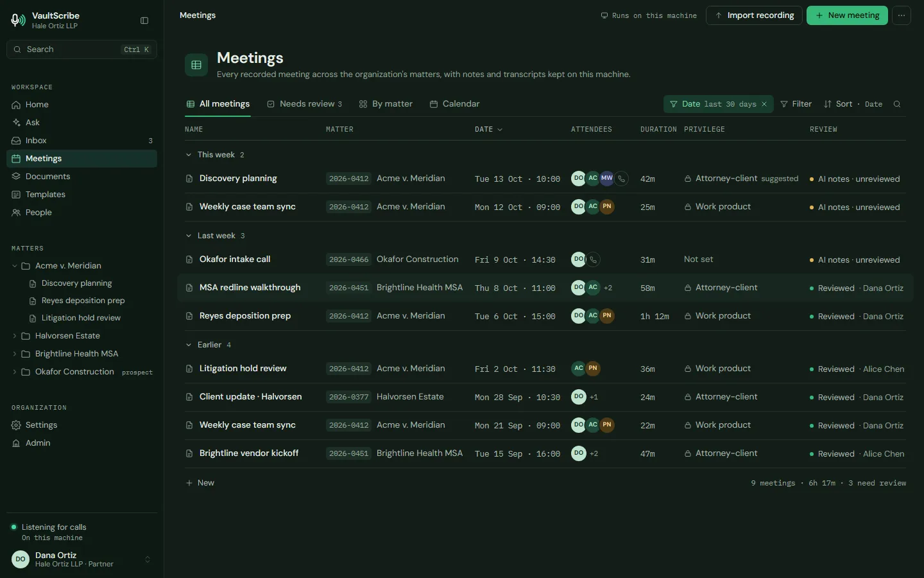The height and width of the screenshot is (578, 924).
Task: Open the Sort by Date control
Action: pos(853,104)
